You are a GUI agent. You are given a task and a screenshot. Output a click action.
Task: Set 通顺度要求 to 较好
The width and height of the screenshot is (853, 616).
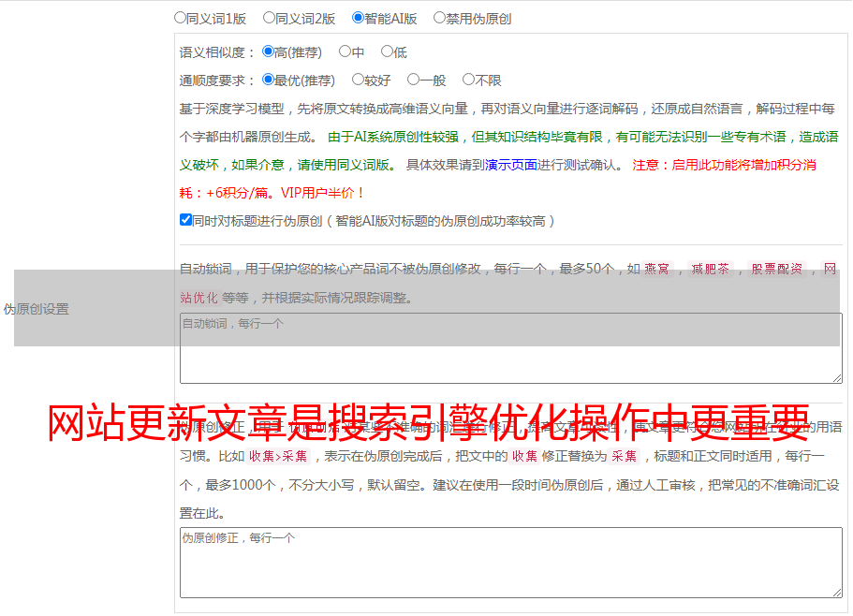(x=358, y=80)
